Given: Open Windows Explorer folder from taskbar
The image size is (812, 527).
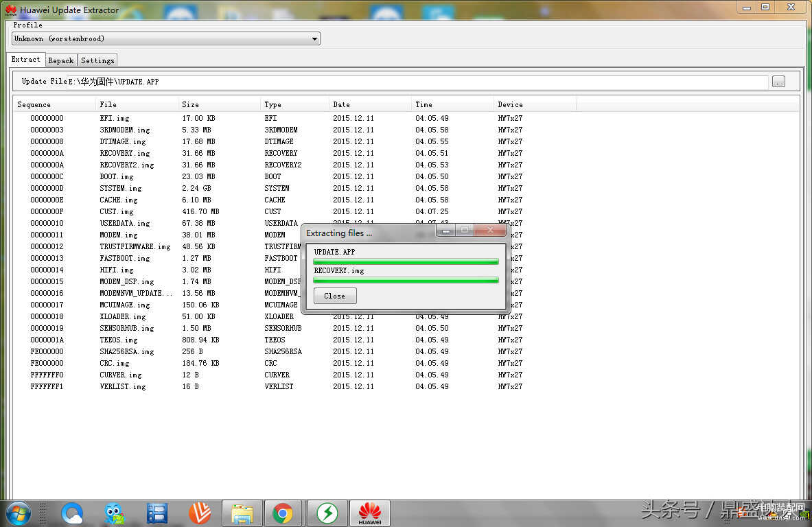Looking at the screenshot, I should click(242, 513).
